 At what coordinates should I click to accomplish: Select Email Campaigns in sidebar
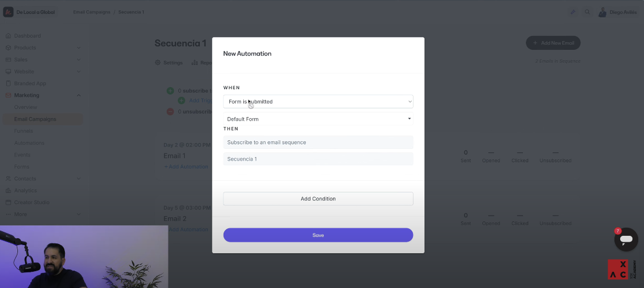[x=35, y=119]
